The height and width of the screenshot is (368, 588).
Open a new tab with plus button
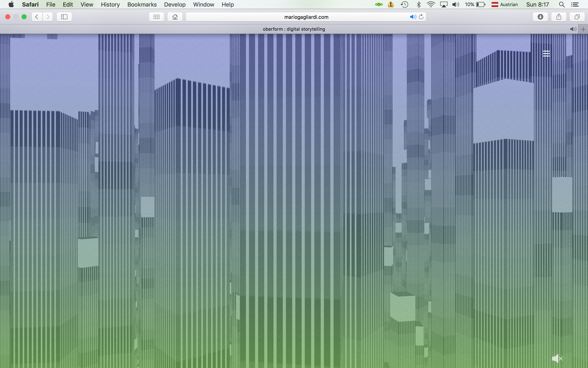[583, 29]
